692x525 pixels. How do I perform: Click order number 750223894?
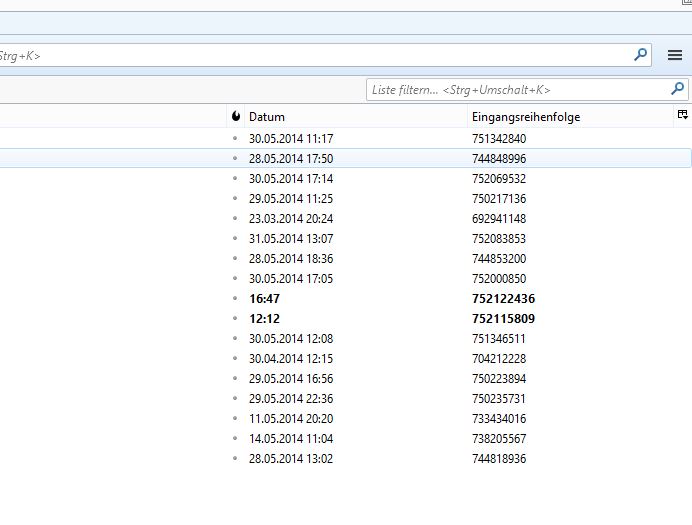pyautogui.click(x=499, y=379)
